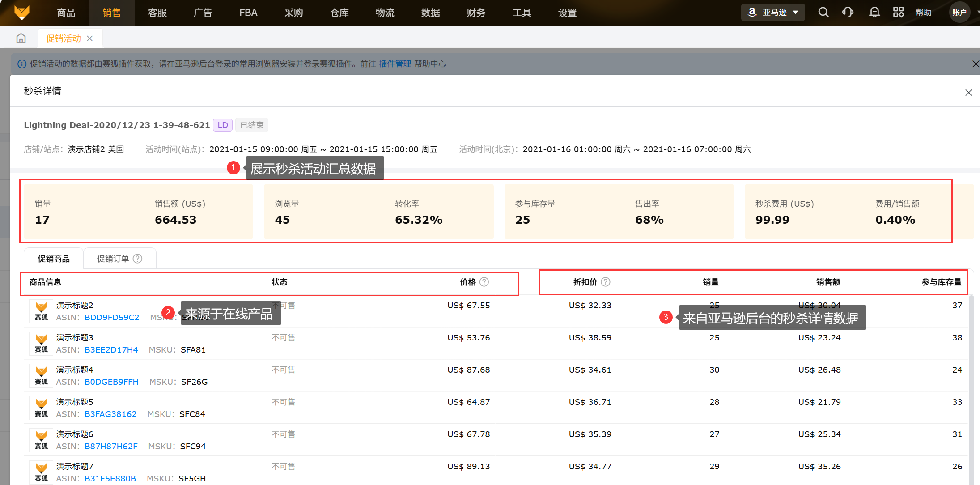980x485 pixels.
Task: Open the FBA menu
Action: click(248, 13)
